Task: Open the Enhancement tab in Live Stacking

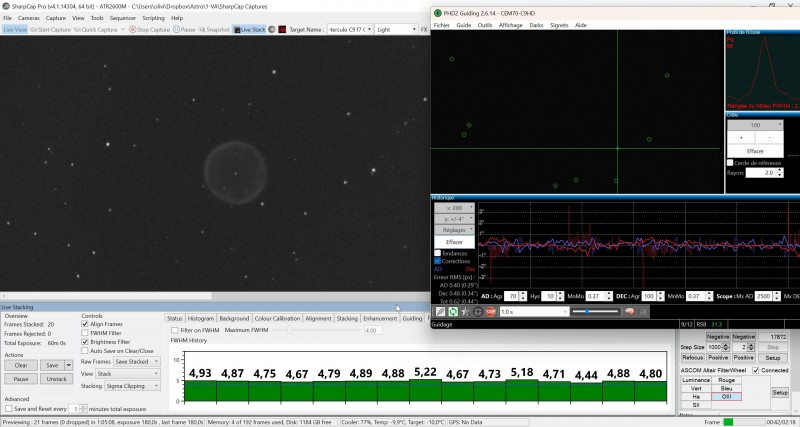Action: [380, 318]
